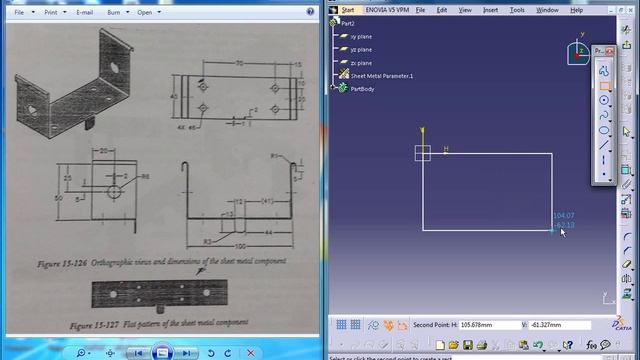Start slideshow in picture viewer

(x=162, y=352)
